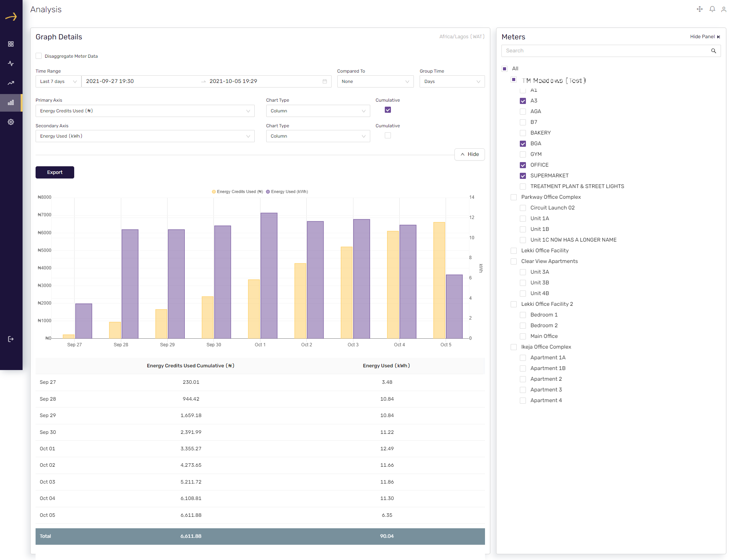Check TREATMENT PLANT & STREET LIGHTS checkbox
The width and height of the screenshot is (734, 560).
(523, 187)
